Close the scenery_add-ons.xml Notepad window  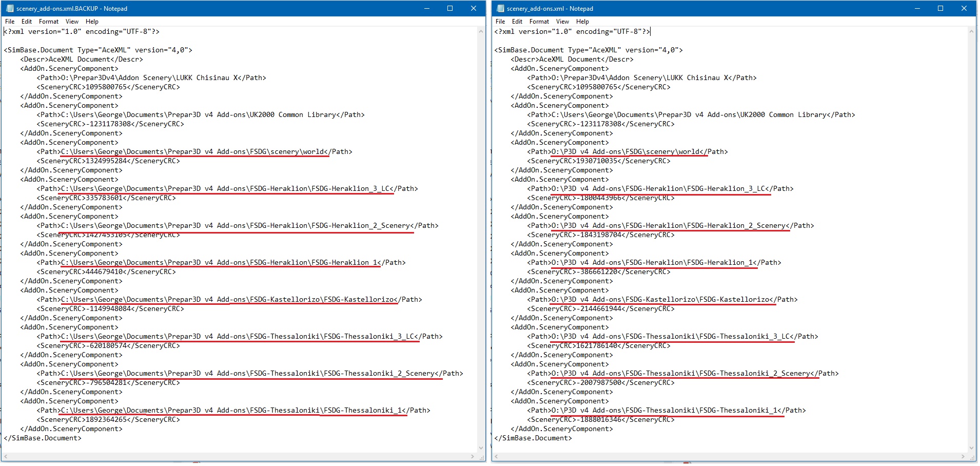pyautogui.click(x=964, y=9)
